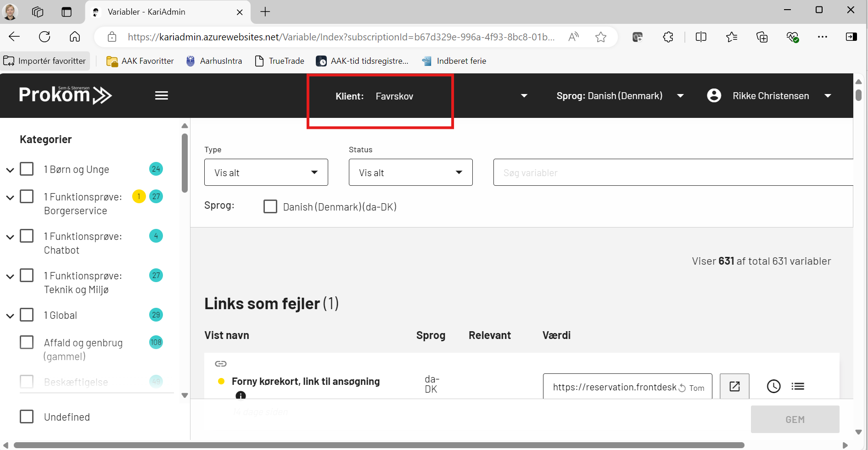Check the Undefined category box
The width and height of the screenshot is (868, 450).
click(27, 417)
